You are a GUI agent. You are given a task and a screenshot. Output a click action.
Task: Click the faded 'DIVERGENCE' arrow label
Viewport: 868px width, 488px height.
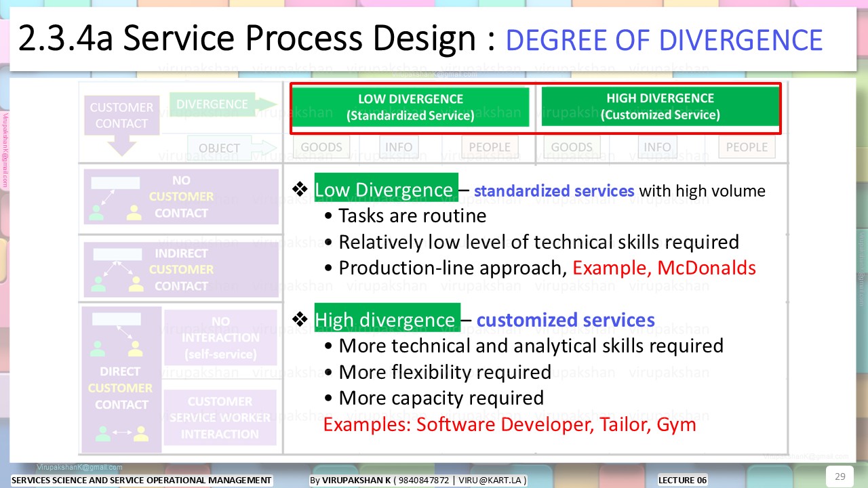[222, 104]
